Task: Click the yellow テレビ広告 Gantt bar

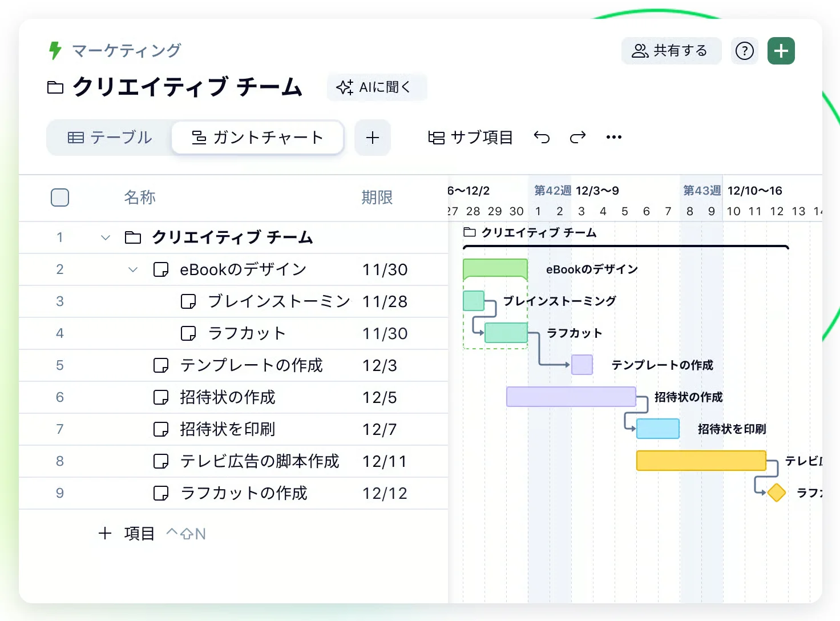Action: click(x=701, y=461)
